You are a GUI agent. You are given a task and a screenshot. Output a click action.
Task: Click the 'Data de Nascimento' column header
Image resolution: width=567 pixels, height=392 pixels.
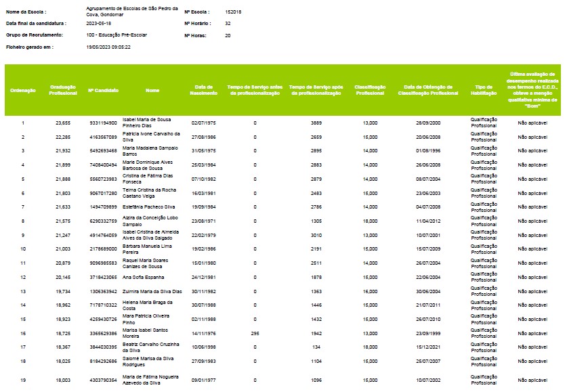tap(206, 90)
